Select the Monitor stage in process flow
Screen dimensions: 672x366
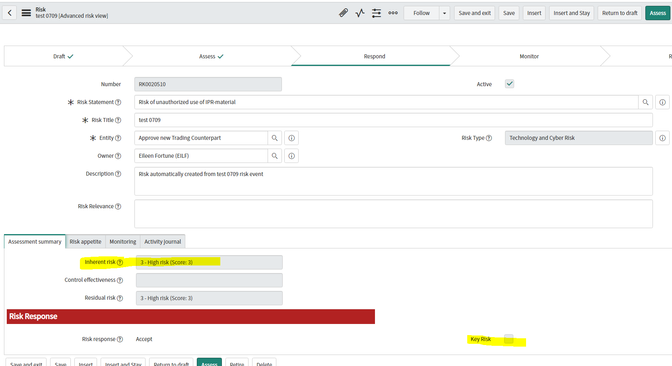[529, 56]
